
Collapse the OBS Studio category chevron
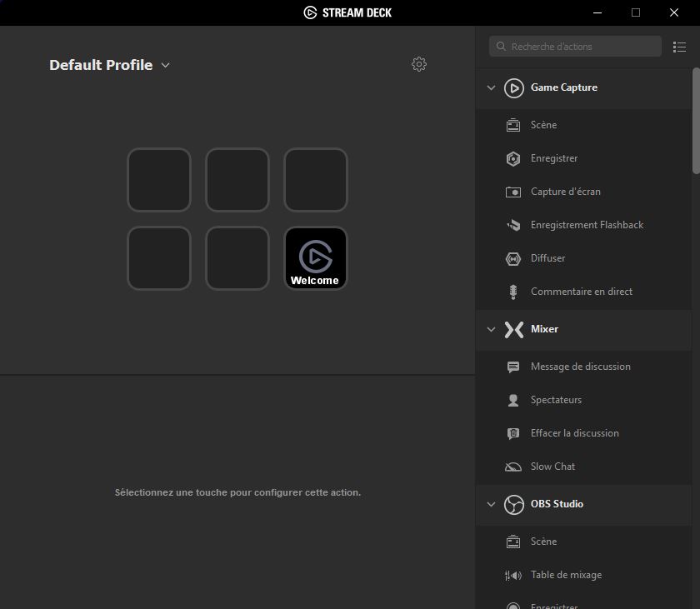[x=491, y=505]
